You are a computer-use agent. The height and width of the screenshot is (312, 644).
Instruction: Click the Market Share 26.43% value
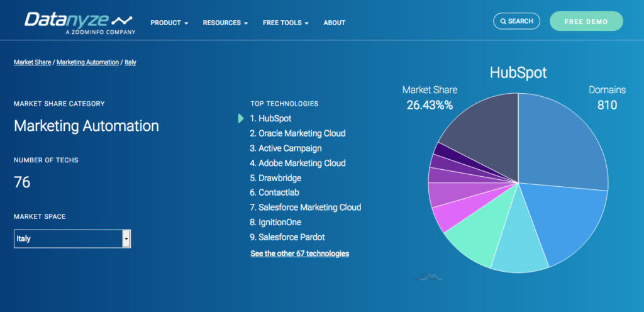430,106
